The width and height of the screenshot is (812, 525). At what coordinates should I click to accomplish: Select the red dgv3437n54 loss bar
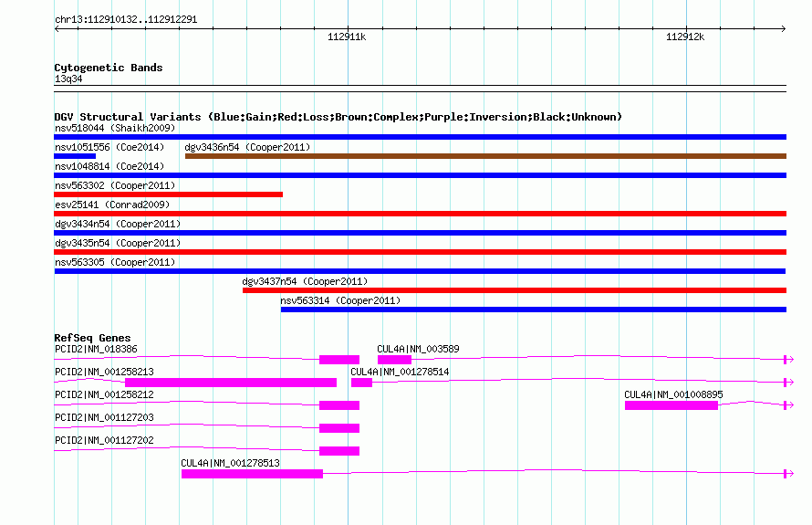pyautogui.click(x=515, y=290)
